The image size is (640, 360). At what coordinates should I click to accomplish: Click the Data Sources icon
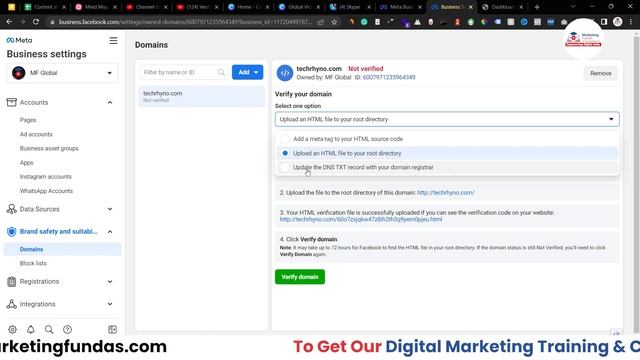pos(11,209)
